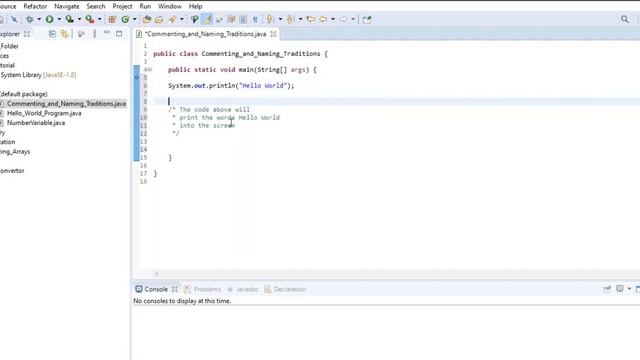
Task: Toggle fold marker on main method line
Action: tap(150, 70)
